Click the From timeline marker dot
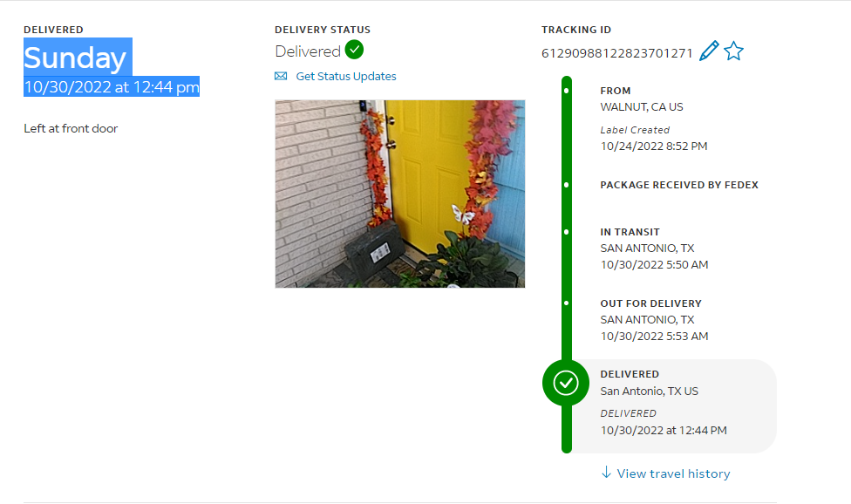The width and height of the screenshot is (851, 504). pyautogui.click(x=567, y=91)
